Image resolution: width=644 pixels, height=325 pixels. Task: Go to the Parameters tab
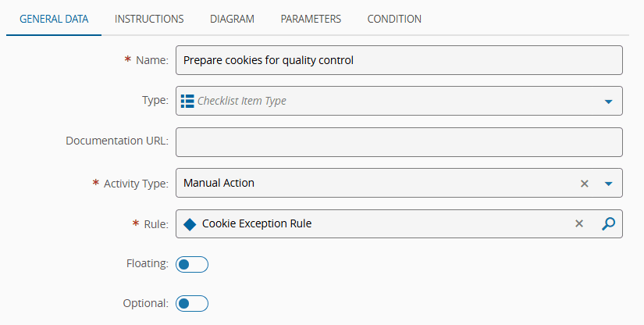[x=311, y=19]
